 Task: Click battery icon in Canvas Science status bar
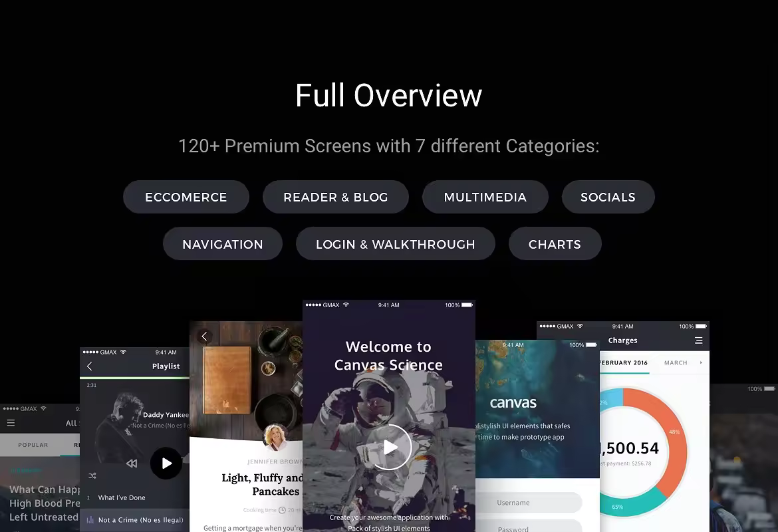[467, 305]
